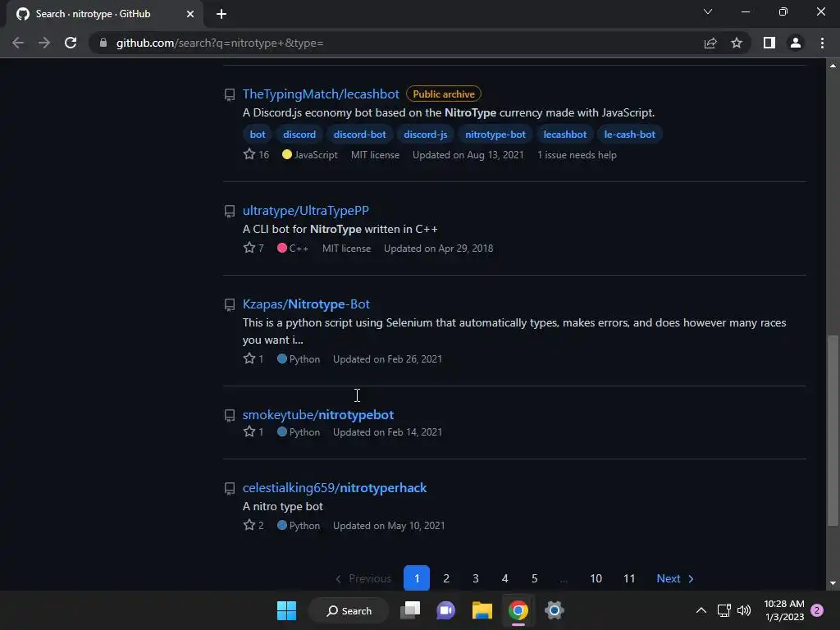Click the star icon on nitrotypebot repo
840x630 pixels.
pos(249,431)
